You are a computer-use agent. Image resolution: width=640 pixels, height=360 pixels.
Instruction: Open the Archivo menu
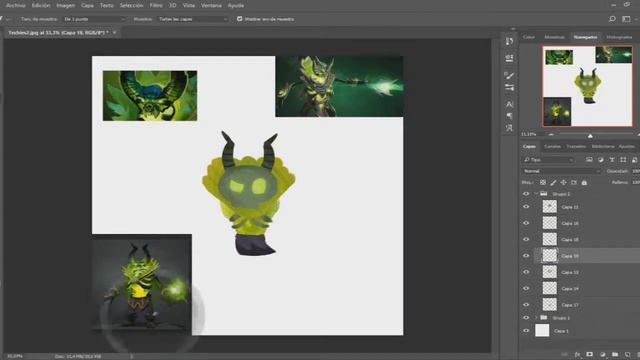(x=16, y=5)
